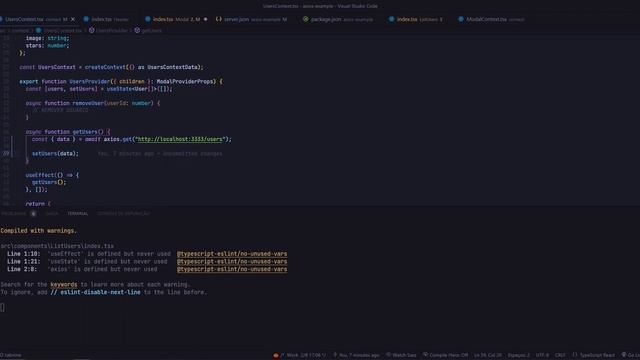
Task: Click the Go Live status bar button
Action: click(631, 355)
